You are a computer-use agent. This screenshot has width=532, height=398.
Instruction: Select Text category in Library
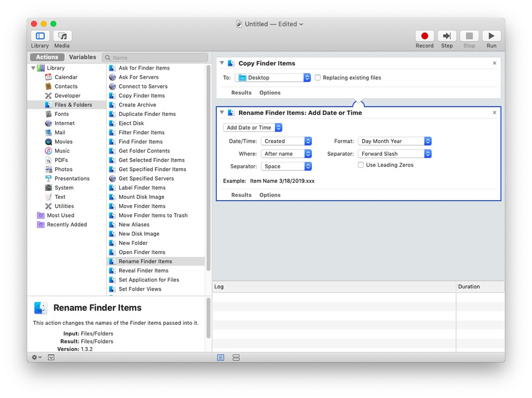60,197
